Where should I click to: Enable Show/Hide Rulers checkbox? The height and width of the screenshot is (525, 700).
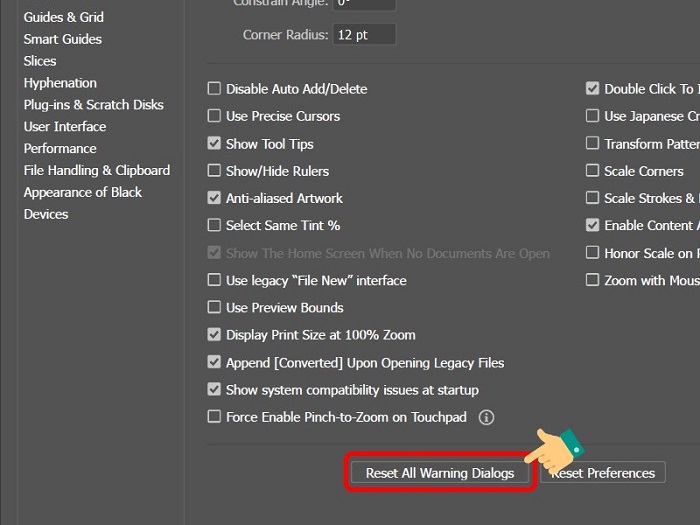click(214, 171)
